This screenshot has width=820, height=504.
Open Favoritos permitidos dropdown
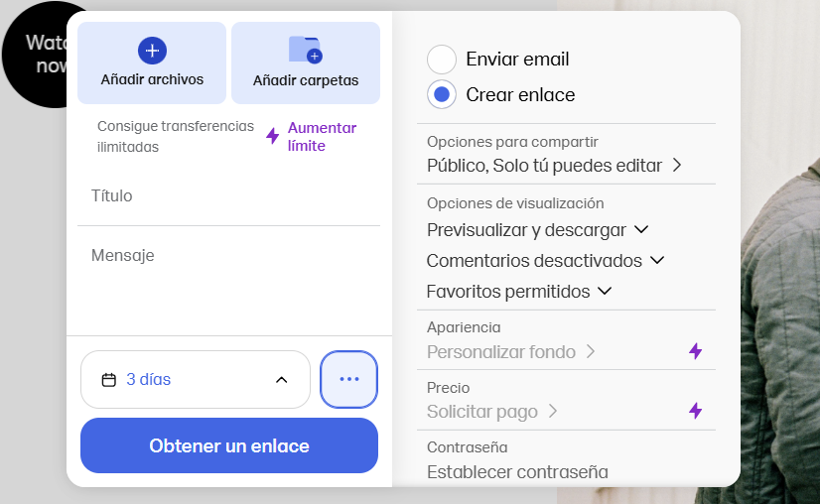pyautogui.click(x=519, y=292)
